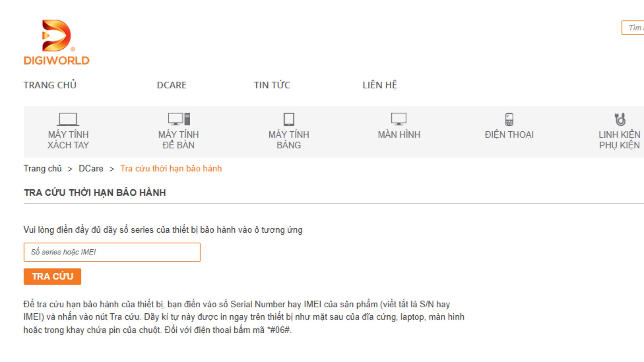Click the laptop icon above Máy tính xách tay

coord(68,119)
